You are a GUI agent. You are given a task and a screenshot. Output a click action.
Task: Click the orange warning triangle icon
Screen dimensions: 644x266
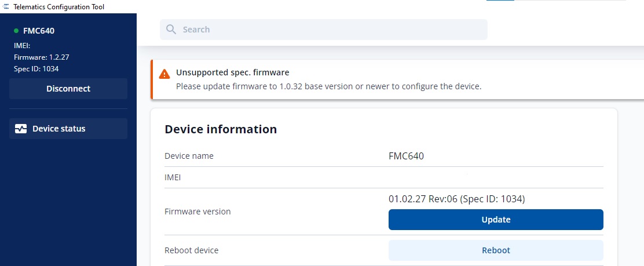[164, 74]
